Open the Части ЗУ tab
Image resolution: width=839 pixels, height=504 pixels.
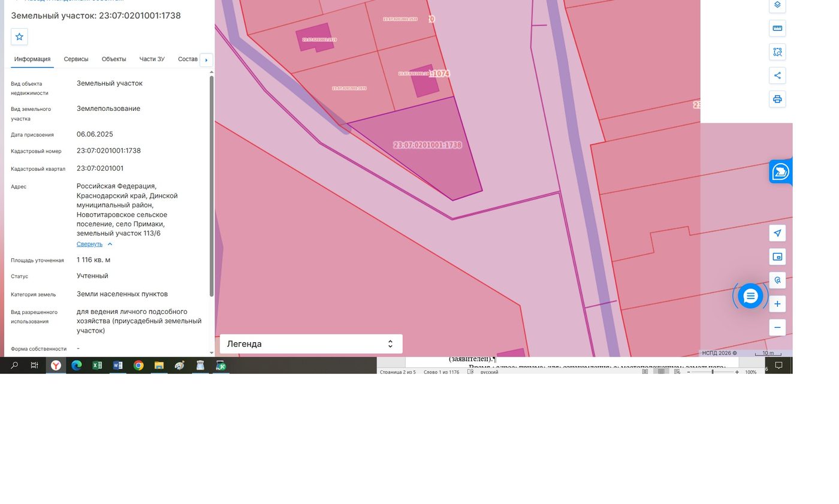[152, 59]
